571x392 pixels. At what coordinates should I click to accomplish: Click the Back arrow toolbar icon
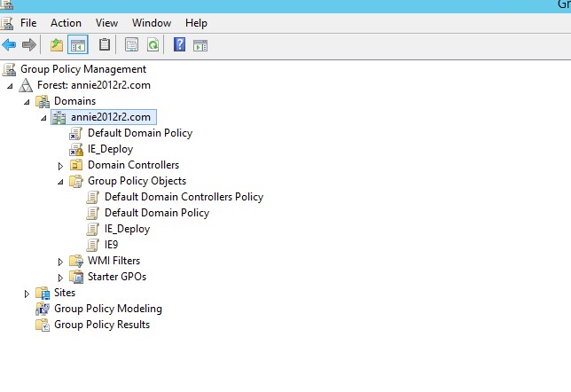click(10, 44)
